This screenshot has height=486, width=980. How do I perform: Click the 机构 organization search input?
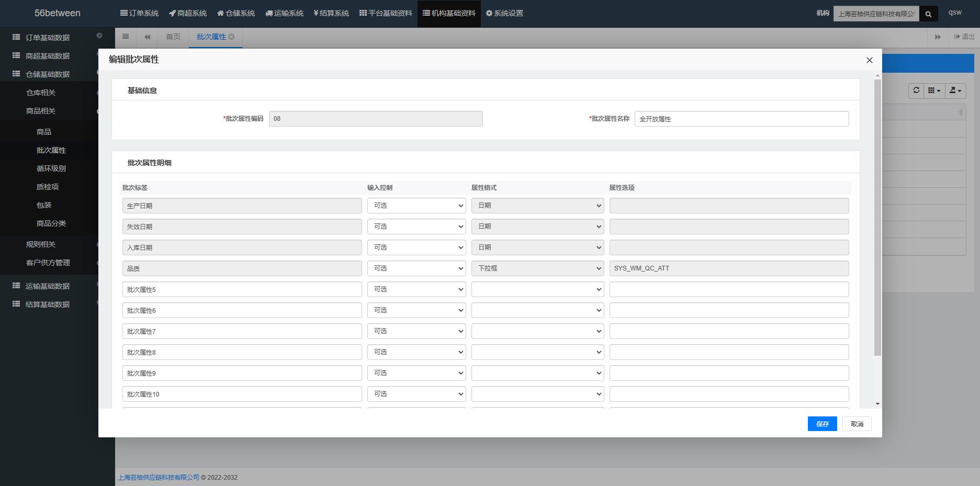pos(876,14)
